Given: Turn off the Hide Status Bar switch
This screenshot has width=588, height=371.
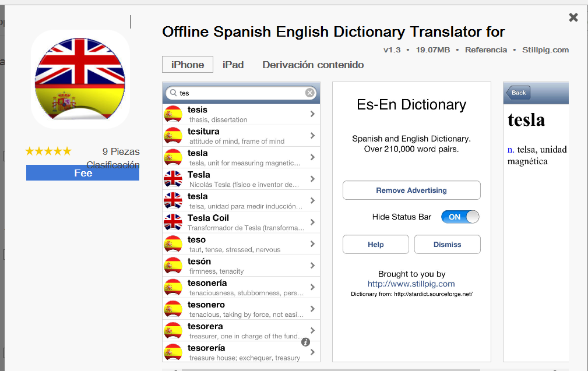Looking at the screenshot, I should point(460,216).
